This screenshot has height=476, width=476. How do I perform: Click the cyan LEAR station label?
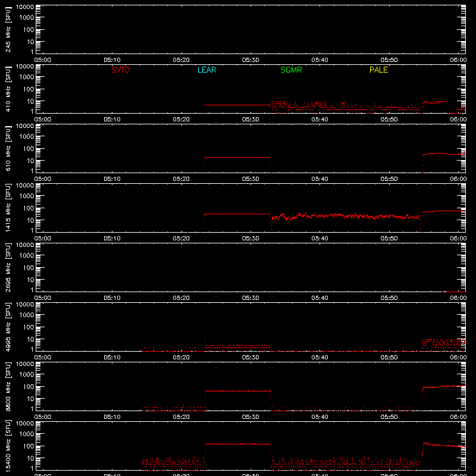tap(206, 70)
